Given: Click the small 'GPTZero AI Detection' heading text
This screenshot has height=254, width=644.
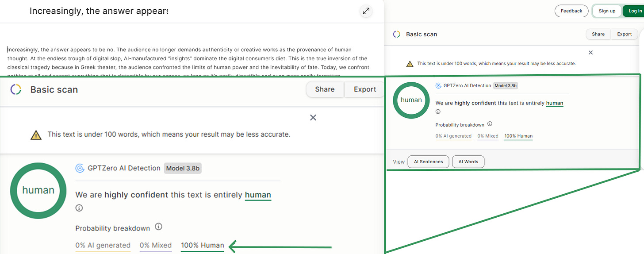Looking at the screenshot, I should (x=466, y=86).
